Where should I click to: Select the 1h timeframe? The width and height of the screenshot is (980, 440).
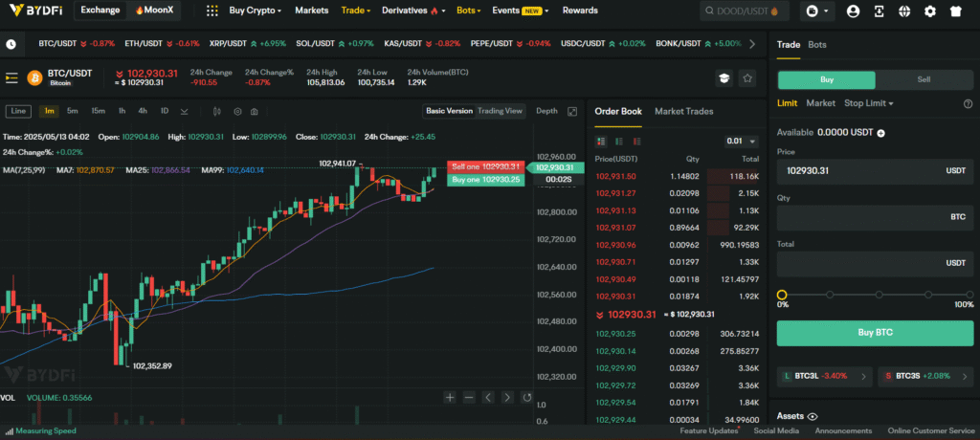pos(122,111)
